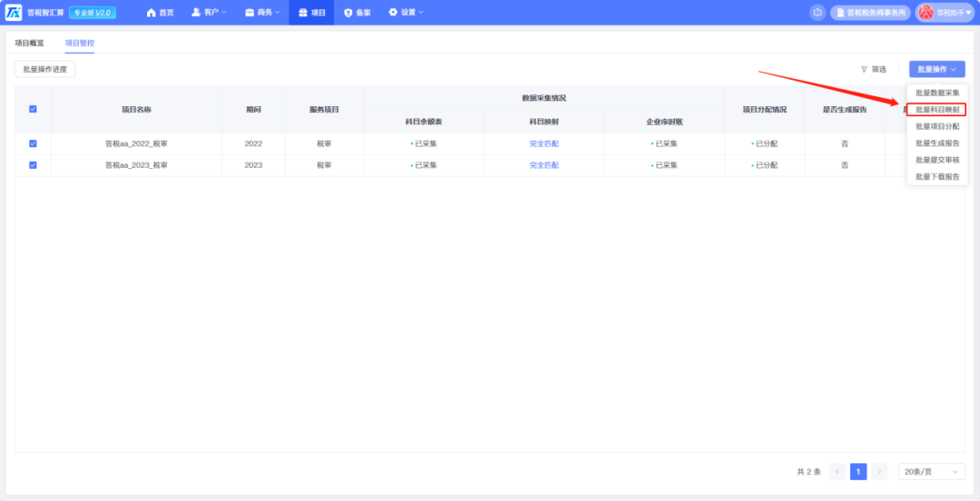Screen dimensions: 980x501
Task: Uncheck the 答税aa_2022_税审 row checkbox
Action: click(34, 144)
